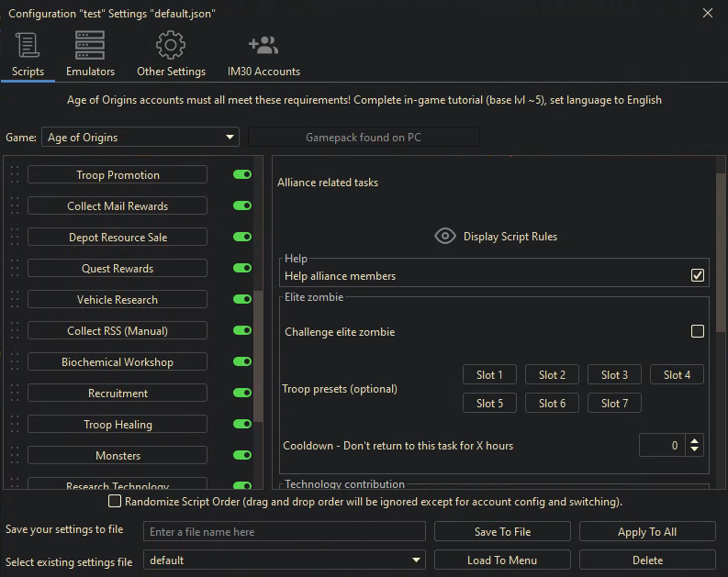Open Other Settings gear icon

point(171,45)
